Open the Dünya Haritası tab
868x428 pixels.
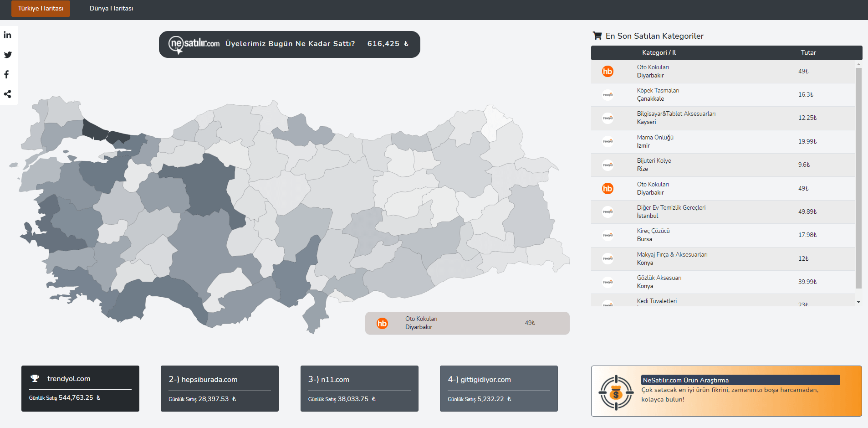point(111,9)
